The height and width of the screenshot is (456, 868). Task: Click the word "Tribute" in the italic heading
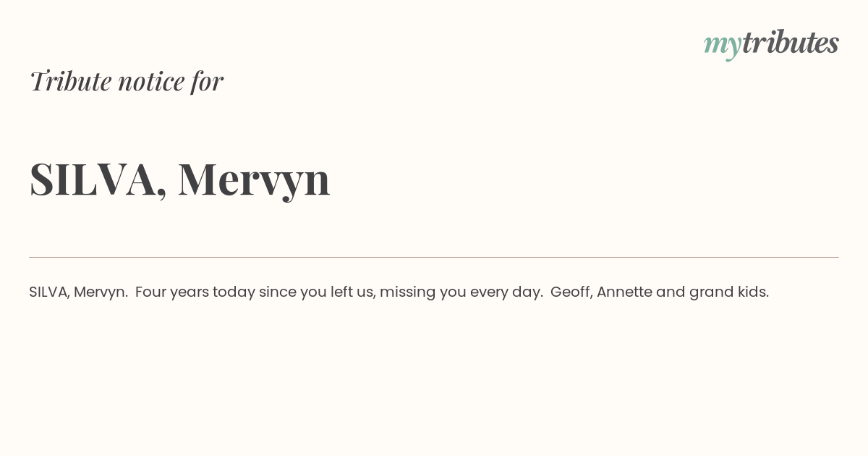point(71,81)
